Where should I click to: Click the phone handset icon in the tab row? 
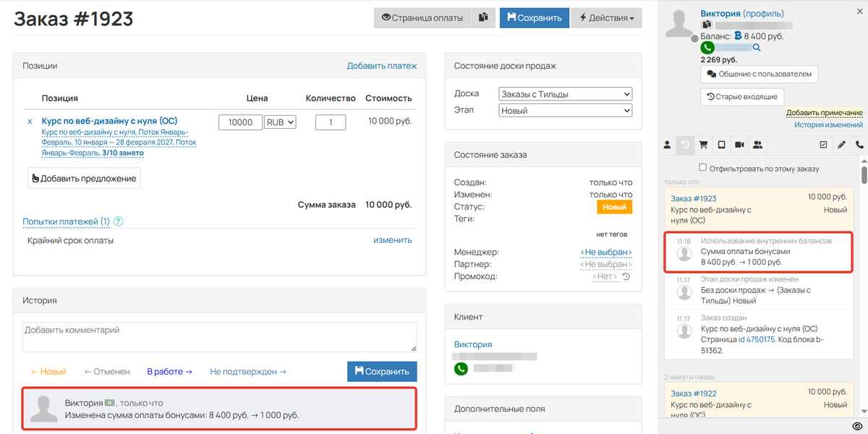coord(859,145)
